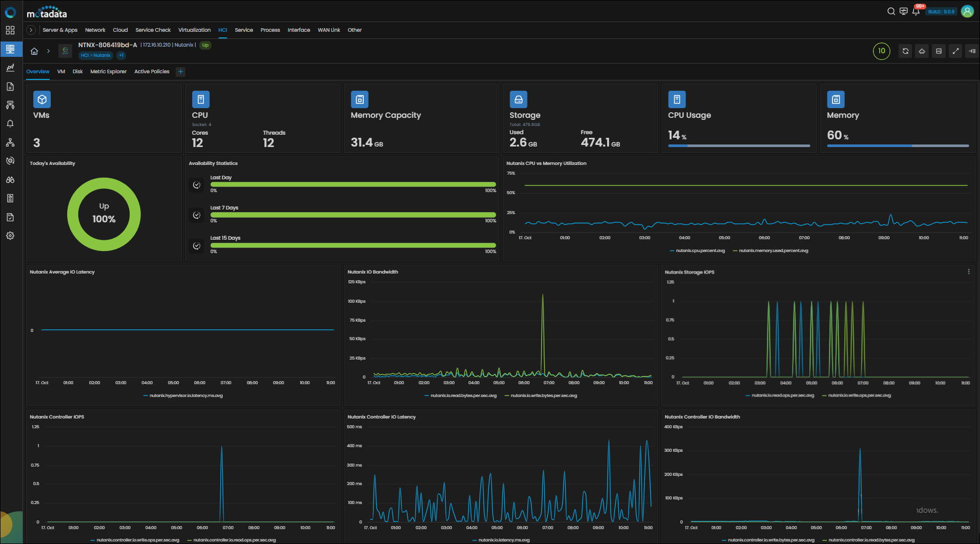Open the Active Policies tab
The width and height of the screenshot is (980, 544).
[x=152, y=72]
